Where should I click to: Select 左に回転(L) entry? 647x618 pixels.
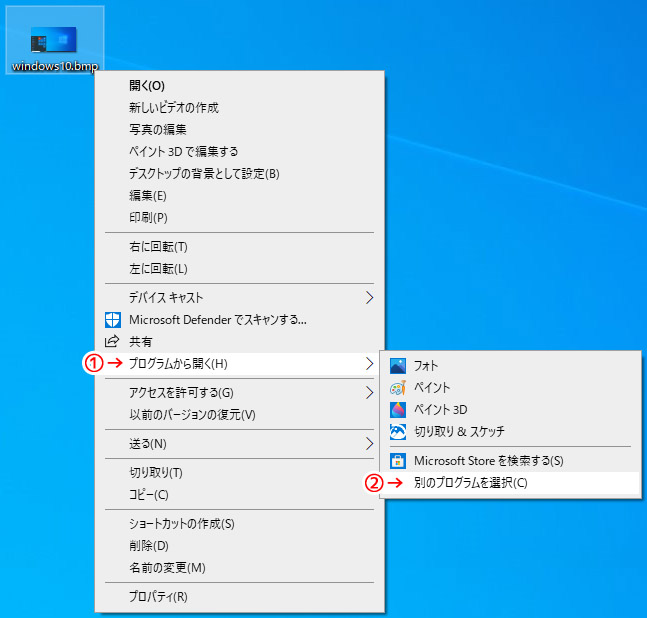tap(239, 269)
